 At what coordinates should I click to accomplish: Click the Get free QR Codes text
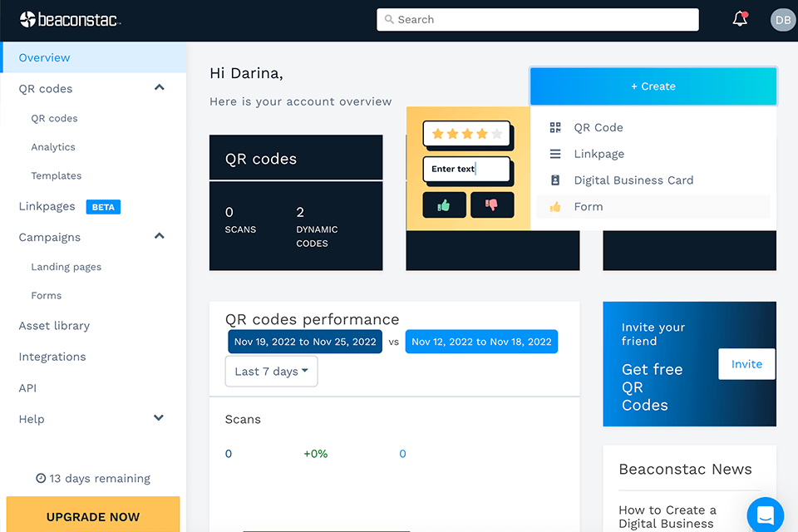652,387
